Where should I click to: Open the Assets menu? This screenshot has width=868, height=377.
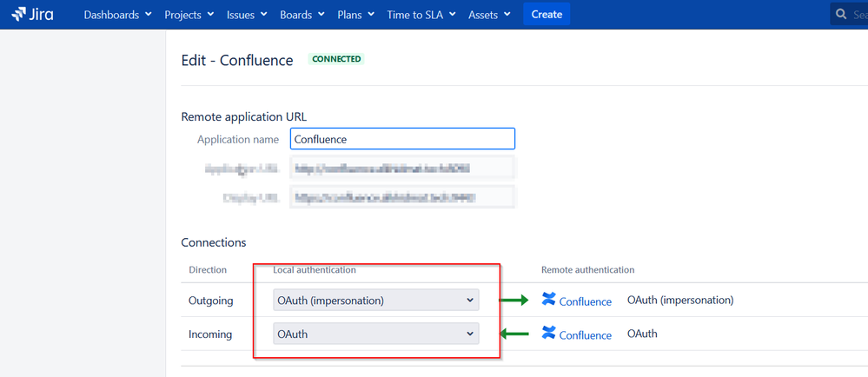489,15
